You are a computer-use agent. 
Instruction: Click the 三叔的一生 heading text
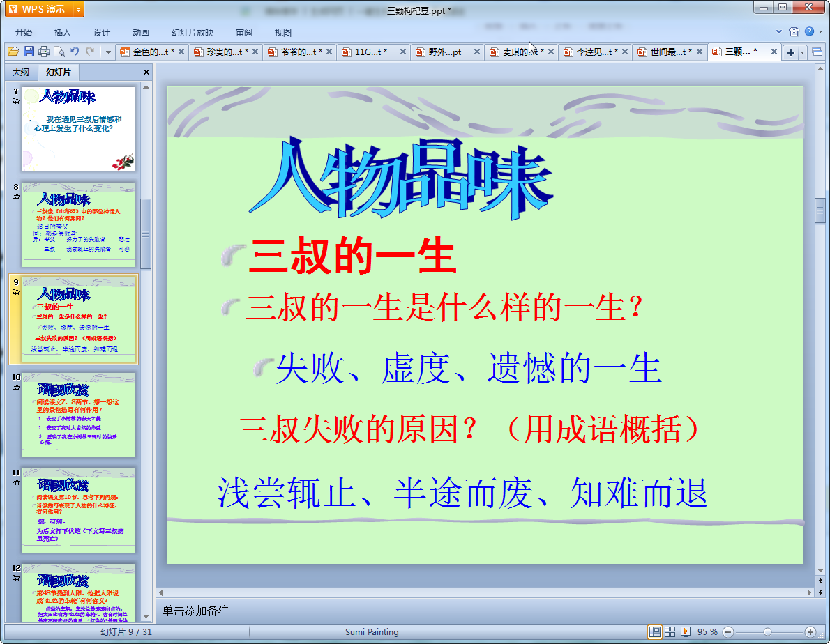tap(352, 256)
